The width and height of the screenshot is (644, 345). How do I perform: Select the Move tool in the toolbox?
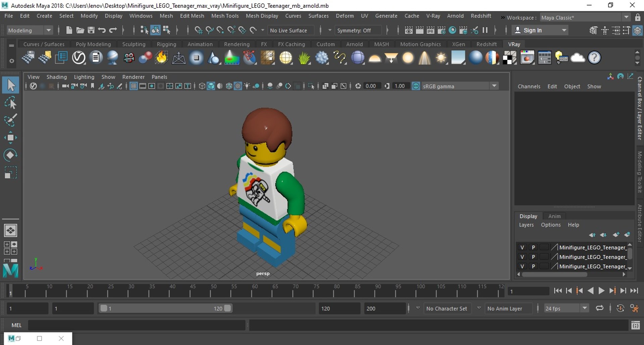tap(10, 138)
